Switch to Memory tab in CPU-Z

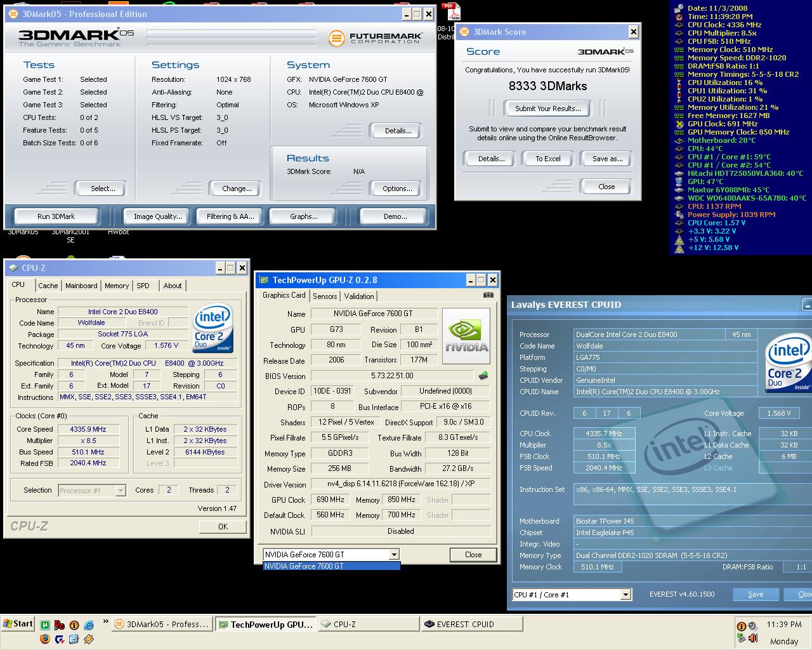pyautogui.click(x=117, y=286)
